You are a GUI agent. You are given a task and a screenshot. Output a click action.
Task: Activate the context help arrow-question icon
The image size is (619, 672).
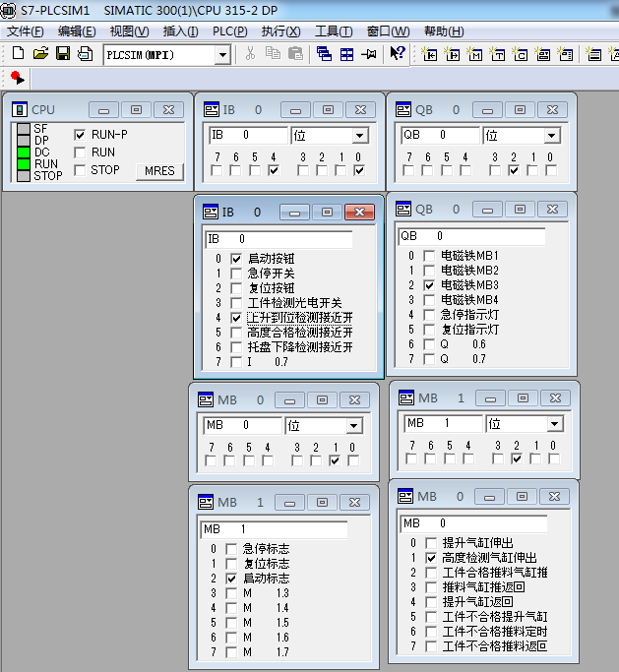coord(398,53)
